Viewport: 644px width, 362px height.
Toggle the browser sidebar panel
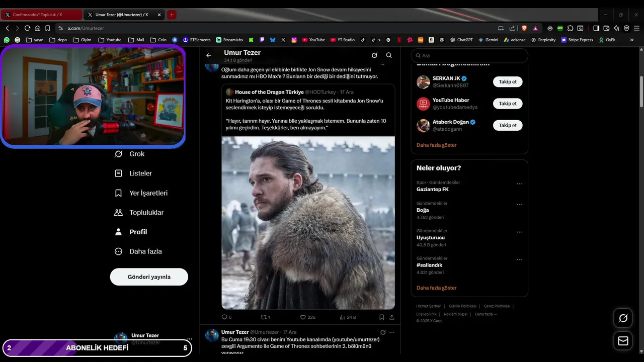click(596, 28)
